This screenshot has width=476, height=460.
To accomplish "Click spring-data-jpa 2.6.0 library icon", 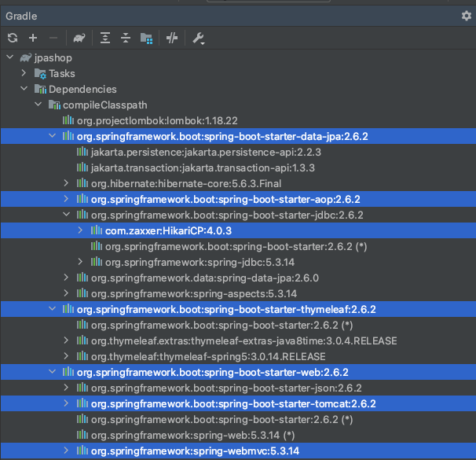I will point(82,278).
